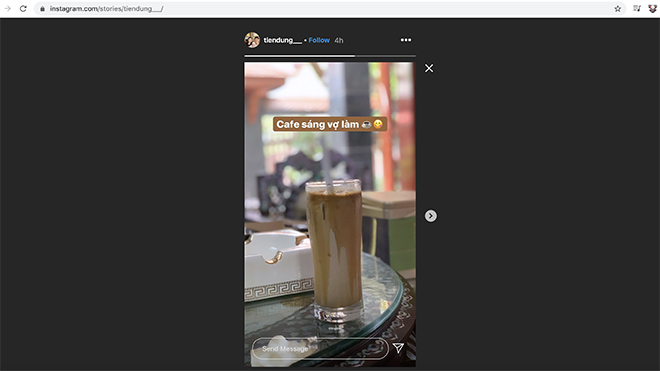
Task: Click the browser extension icon at far right
Action: [652, 8]
